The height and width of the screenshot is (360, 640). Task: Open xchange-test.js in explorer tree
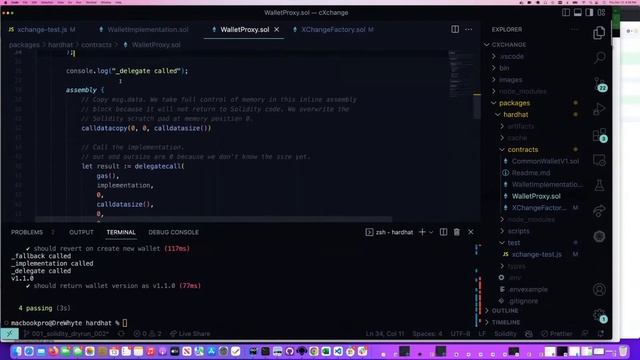tap(536, 254)
